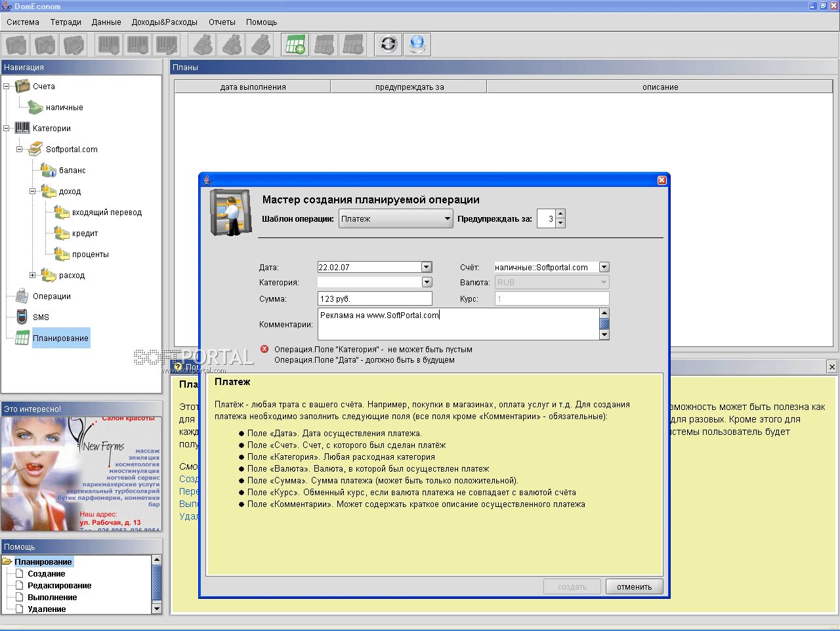The width and height of the screenshot is (840, 631).
Task: Open the Доходы&Расходы menu
Action: tap(165, 22)
